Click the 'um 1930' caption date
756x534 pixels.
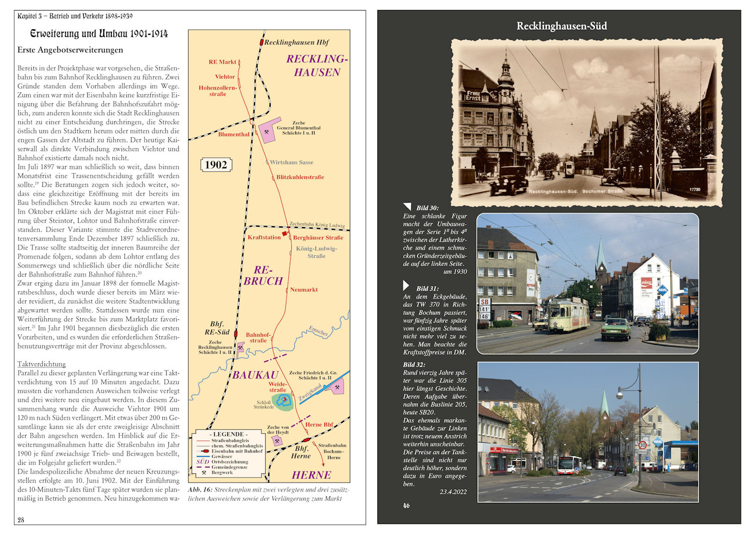point(455,272)
